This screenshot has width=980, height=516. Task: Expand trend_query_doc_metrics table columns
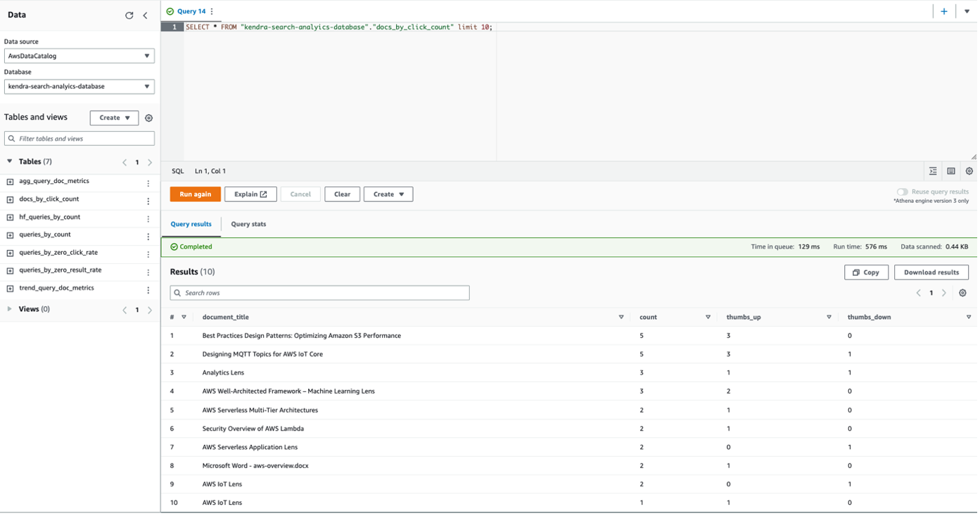(x=10, y=289)
